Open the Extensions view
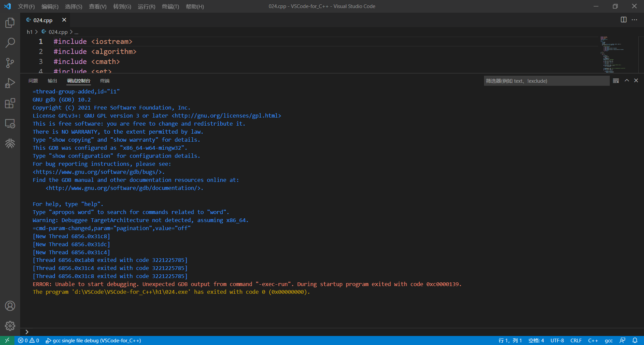 10,103
